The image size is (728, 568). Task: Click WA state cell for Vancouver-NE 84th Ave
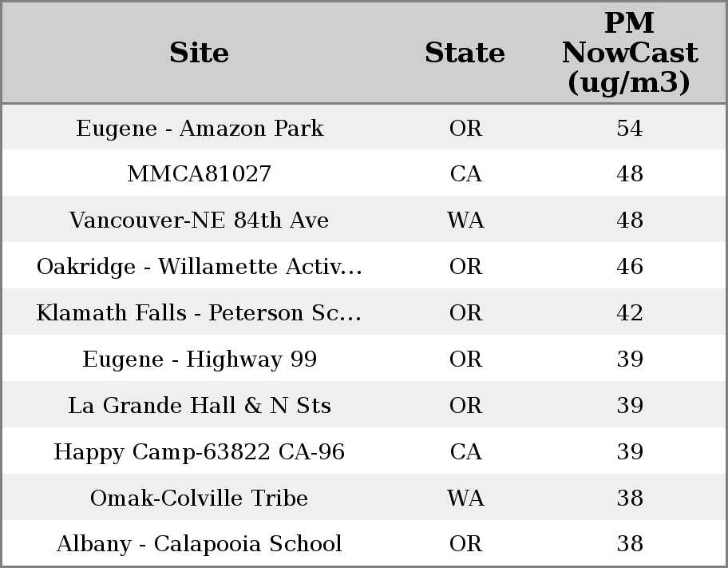[465, 220]
